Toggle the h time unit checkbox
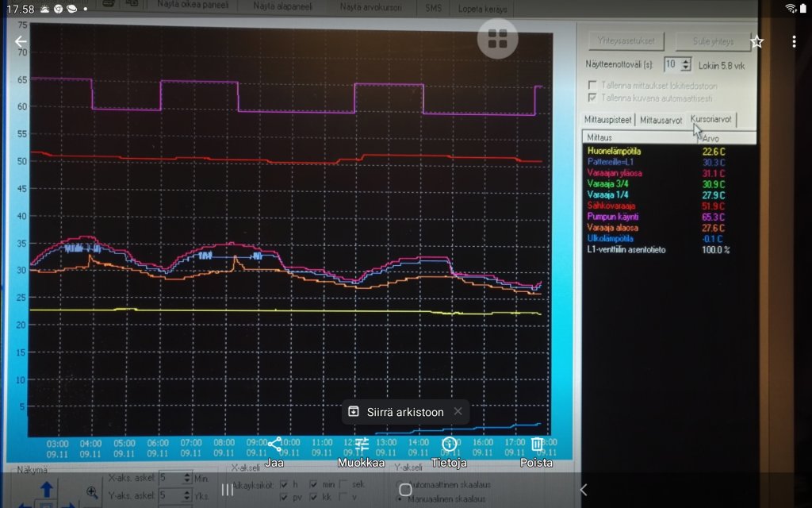The image size is (812, 508). click(x=284, y=484)
